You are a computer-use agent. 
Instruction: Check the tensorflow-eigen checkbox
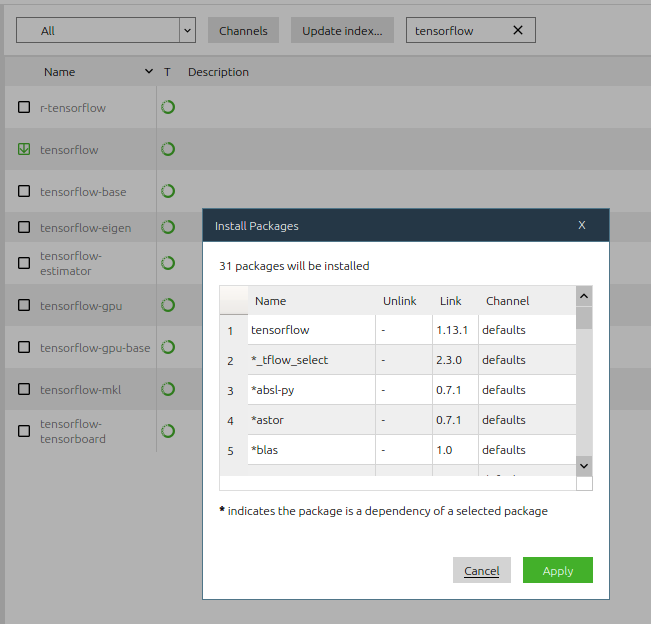(x=24, y=227)
